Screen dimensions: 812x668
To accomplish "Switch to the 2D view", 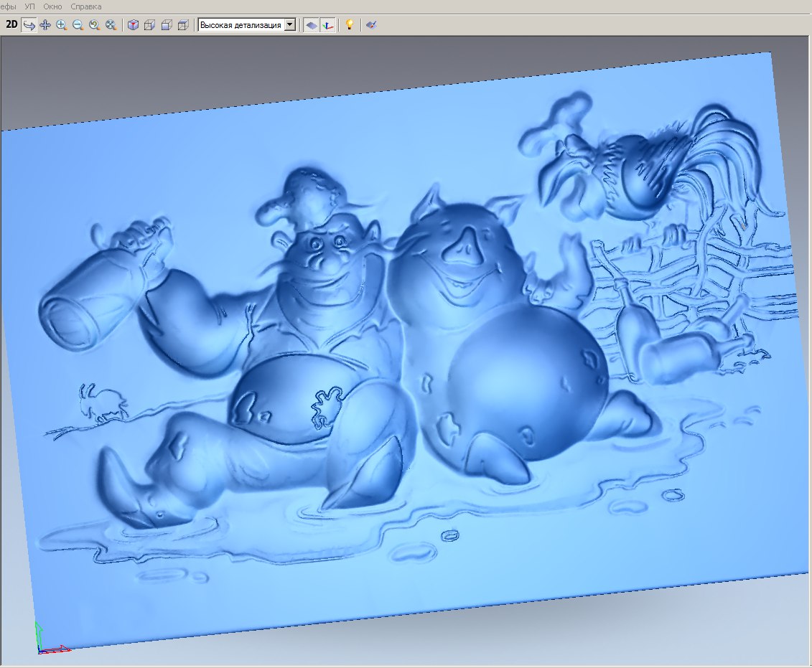I will (x=11, y=24).
